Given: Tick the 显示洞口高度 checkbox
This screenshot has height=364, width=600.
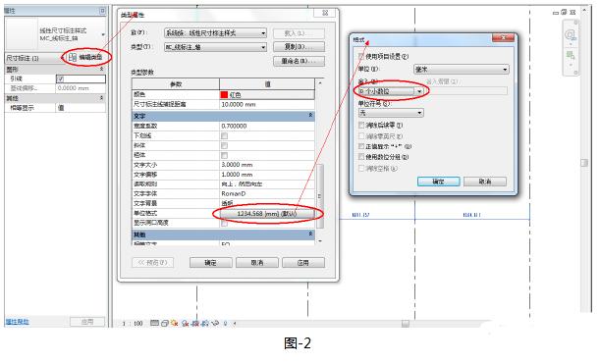Looking at the screenshot, I should [224, 224].
